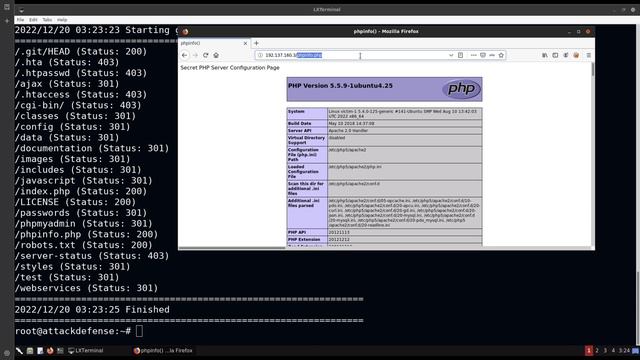
Task: Click 'PHP Version 5.5.9-1ubuntu4.25' heading
Action: (340, 86)
